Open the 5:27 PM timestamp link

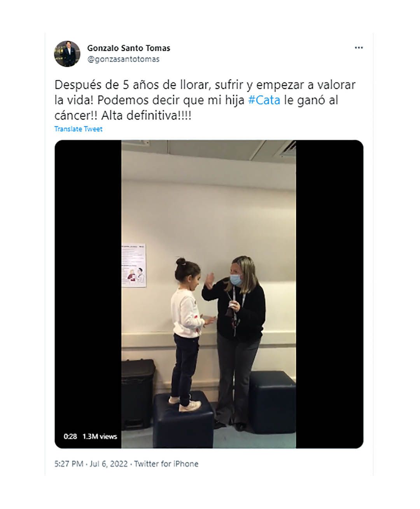pos(69,464)
